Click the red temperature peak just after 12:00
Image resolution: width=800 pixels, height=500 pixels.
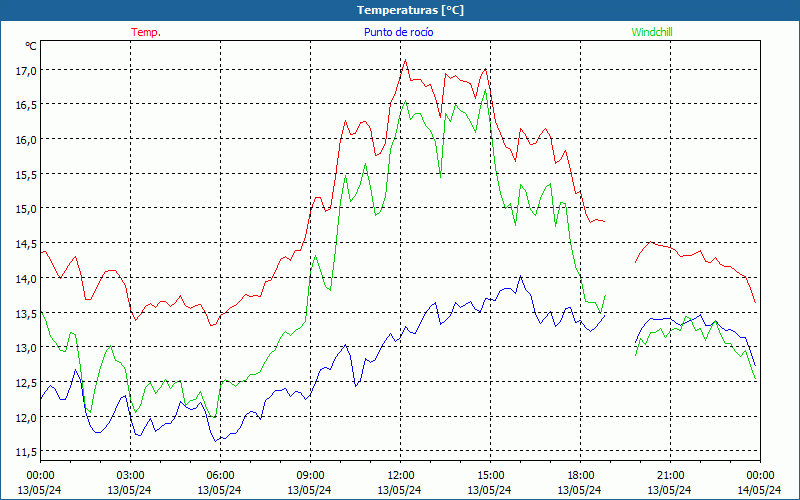[406, 60]
